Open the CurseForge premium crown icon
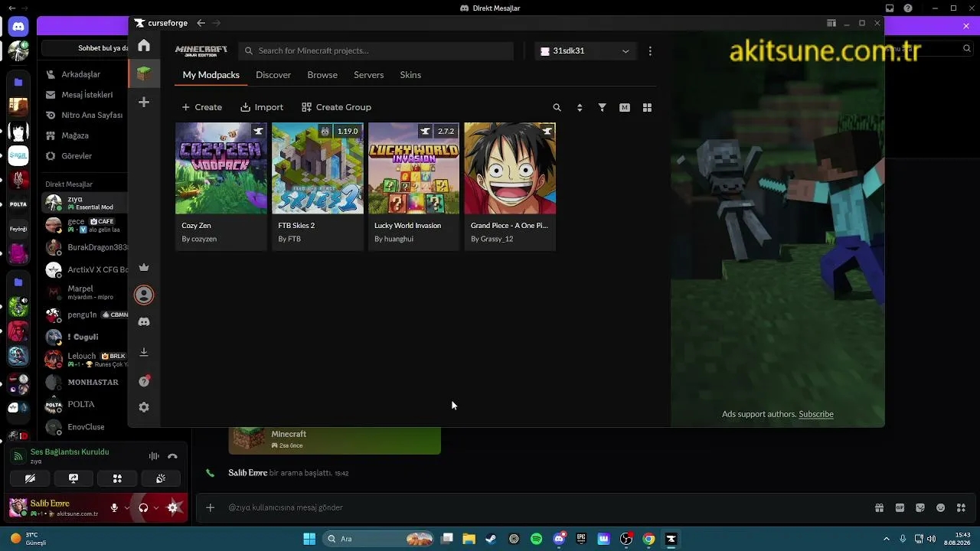Viewport: 980px width, 551px height. 144,267
